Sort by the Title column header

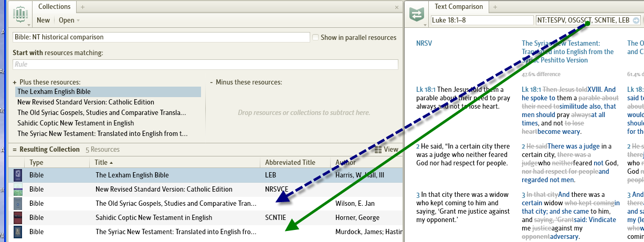(175, 163)
